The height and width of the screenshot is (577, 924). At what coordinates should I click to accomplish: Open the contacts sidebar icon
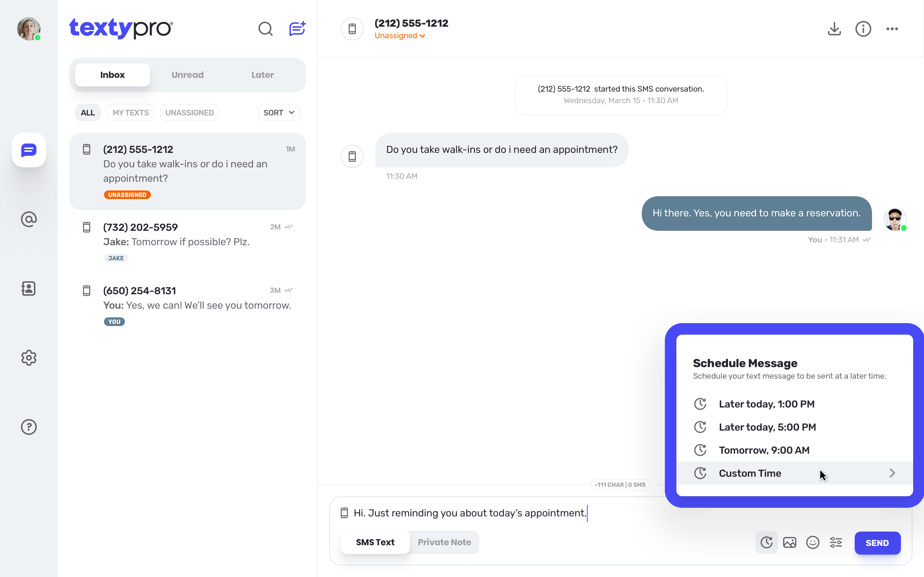click(x=29, y=288)
